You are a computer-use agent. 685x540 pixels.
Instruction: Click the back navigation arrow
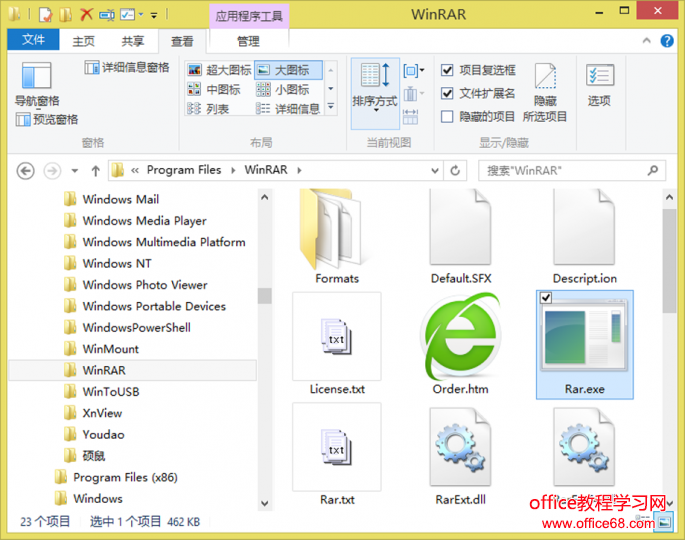(x=25, y=170)
